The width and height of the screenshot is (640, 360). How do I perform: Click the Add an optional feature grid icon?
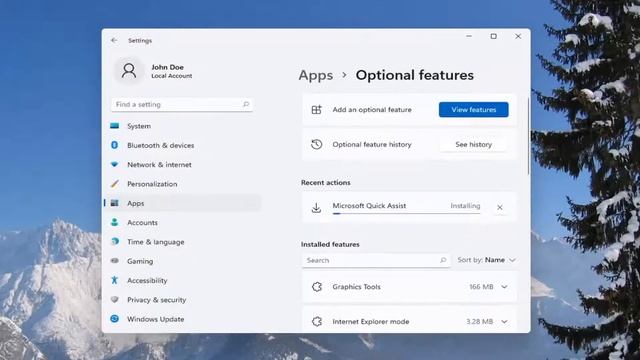point(317,109)
